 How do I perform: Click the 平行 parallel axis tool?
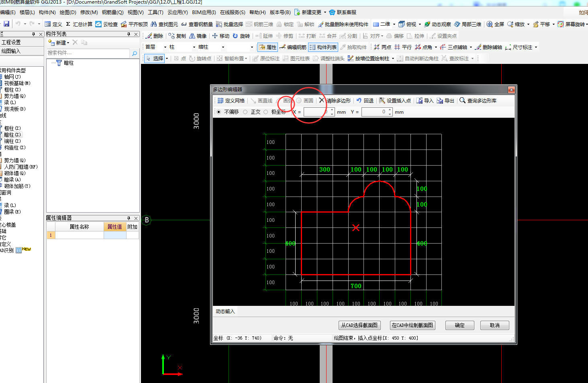coord(403,47)
